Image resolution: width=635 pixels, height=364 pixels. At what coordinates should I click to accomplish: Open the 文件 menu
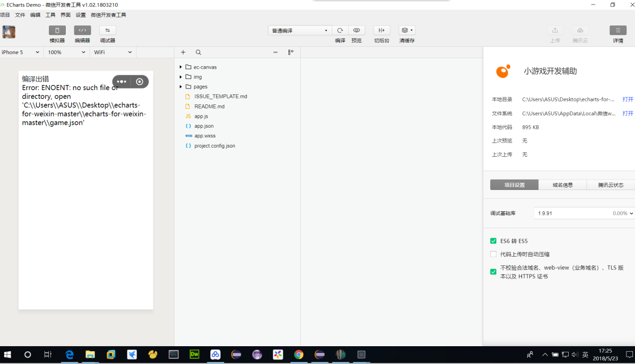pyautogui.click(x=20, y=15)
